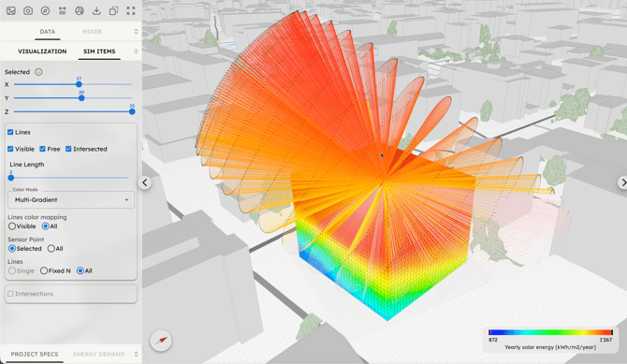This screenshot has height=364, width=627.
Task: Click the duplicate layers icon in toolbar
Action: coord(114,11)
